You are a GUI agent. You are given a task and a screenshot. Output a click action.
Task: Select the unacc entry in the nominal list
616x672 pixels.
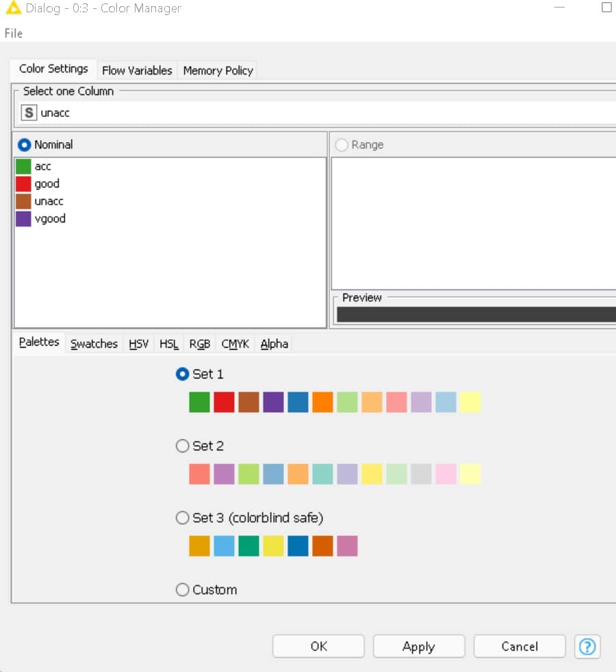point(49,201)
